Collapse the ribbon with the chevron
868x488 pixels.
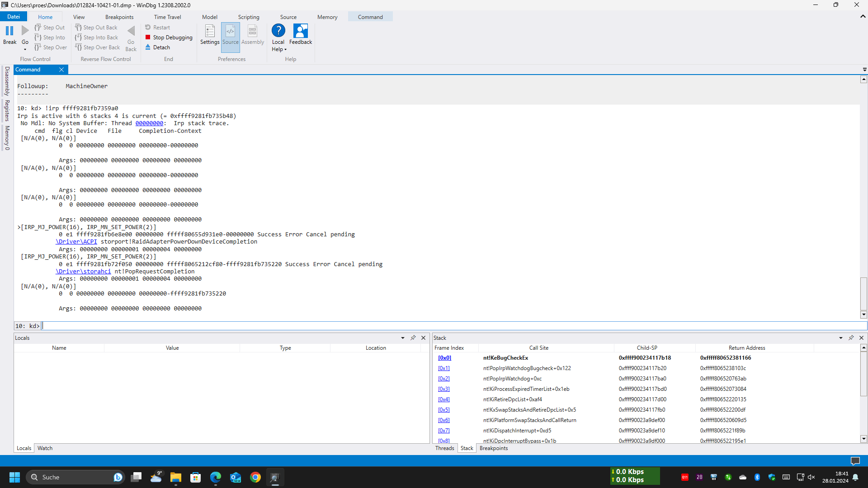point(863,16)
